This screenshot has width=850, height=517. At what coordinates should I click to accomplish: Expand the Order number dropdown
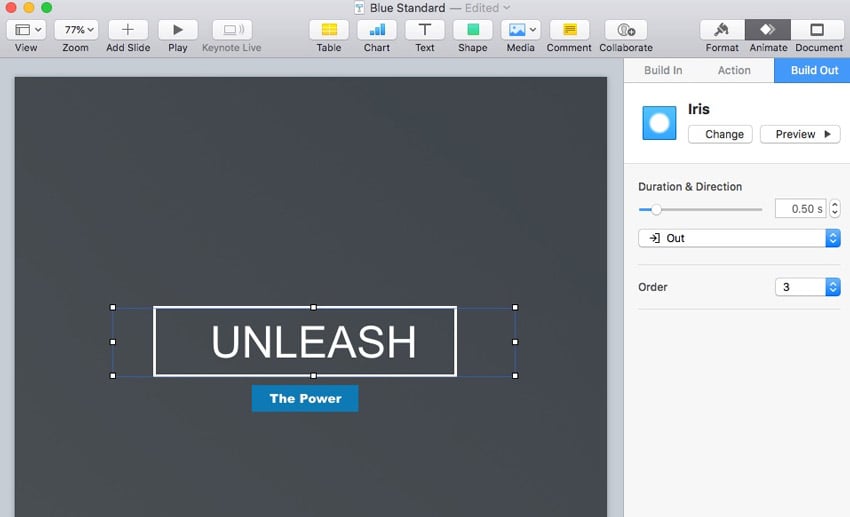(x=807, y=287)
